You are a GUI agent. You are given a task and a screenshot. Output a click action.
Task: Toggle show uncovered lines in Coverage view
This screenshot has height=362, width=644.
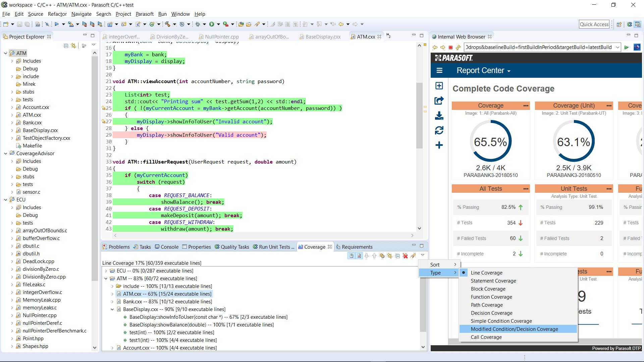pyautogui.click(x=359, y=256)
